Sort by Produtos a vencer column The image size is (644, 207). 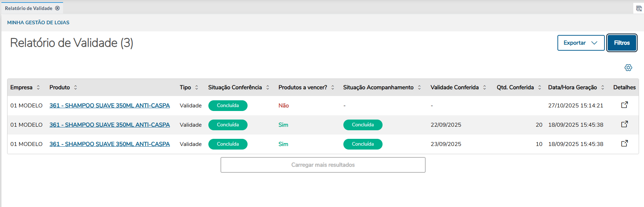[333, 87]
